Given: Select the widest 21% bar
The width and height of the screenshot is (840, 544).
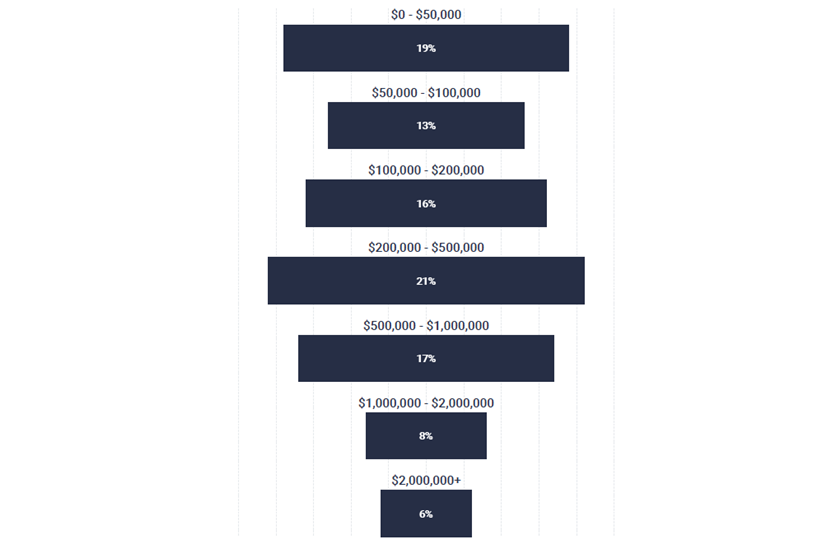Looking at the screenshot, I should tap(426, 281).
